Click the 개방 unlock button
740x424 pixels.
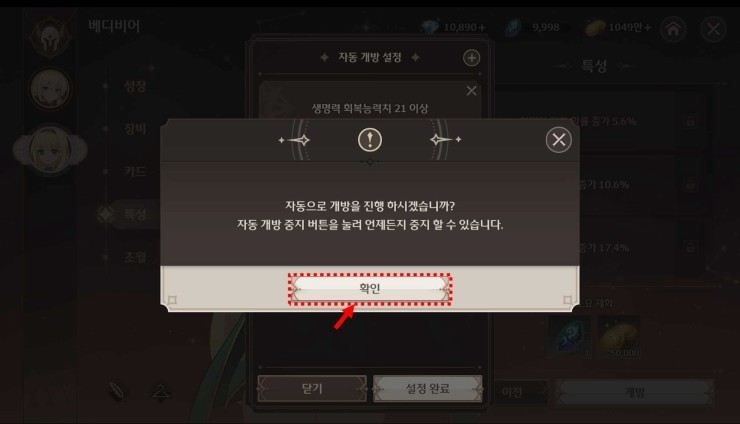[x=634, y=392]
